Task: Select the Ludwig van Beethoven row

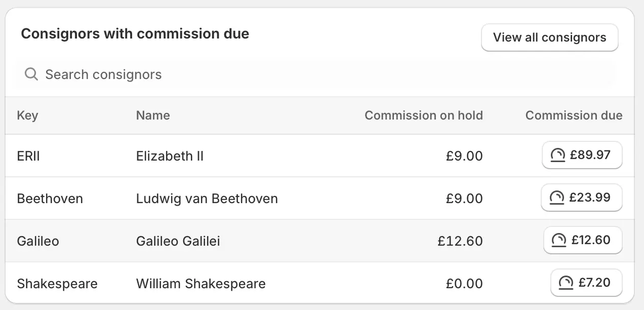Action: [207, 199]
